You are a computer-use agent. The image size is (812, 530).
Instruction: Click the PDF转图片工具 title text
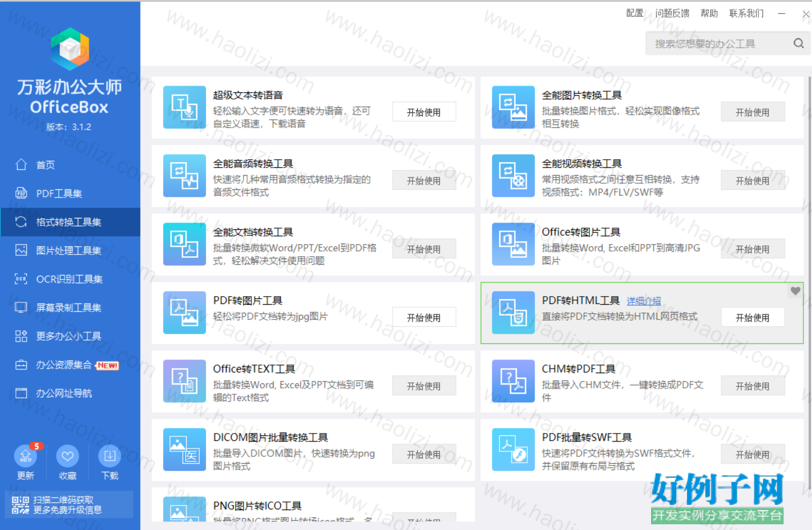pyautogui.click(x=248, y=301)
